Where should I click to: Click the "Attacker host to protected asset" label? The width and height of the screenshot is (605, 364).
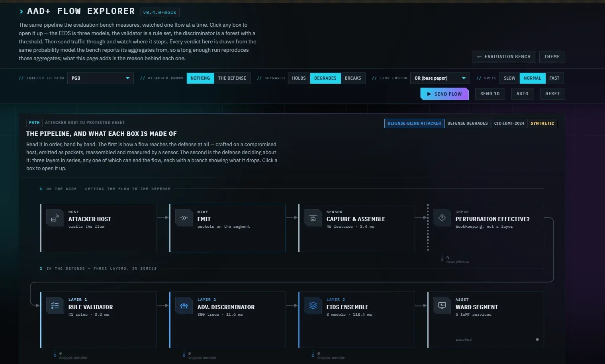tap(85, 123)
